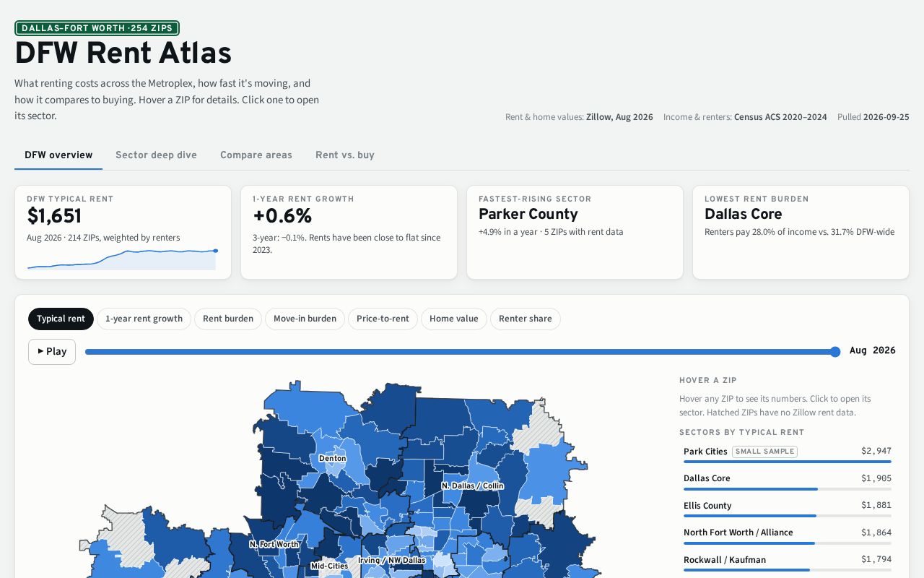
Task: Select the Move-in burden metric
Action: coord(305,319)
